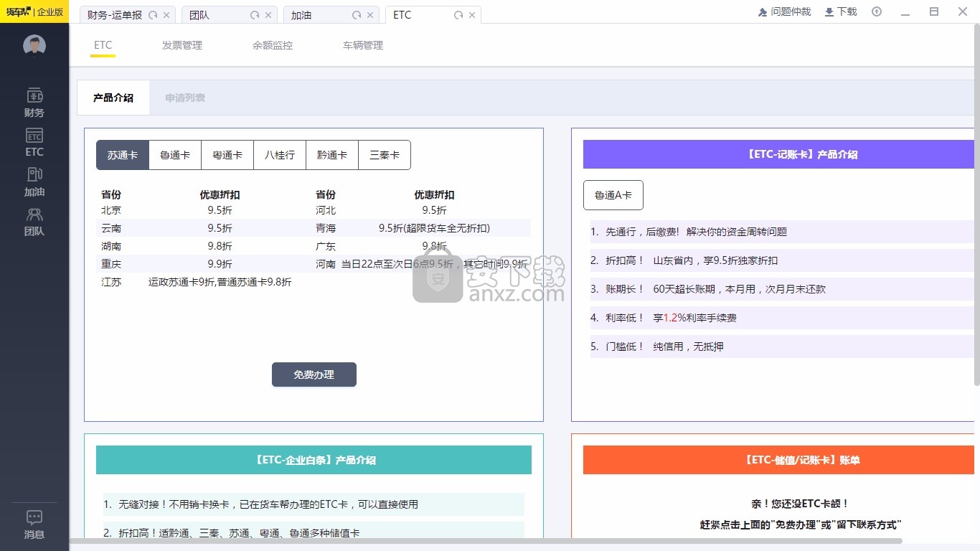Click 亲！您还没ETC卡额！ message
The image size is (980, 551).
click(799, 504)
